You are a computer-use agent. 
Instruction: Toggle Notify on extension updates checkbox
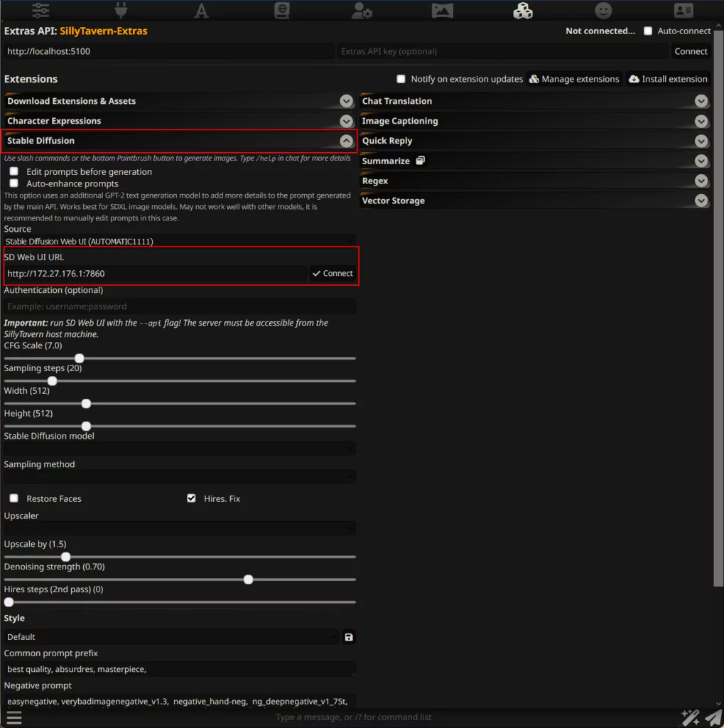pyautogui.click(x=401, y=79)
